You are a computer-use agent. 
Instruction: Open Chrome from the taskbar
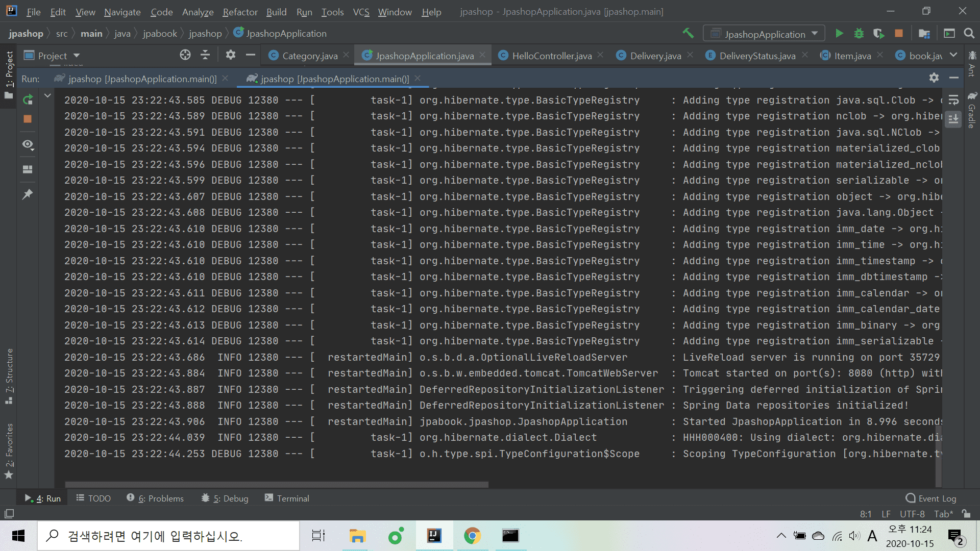click(x=472, y=536)
